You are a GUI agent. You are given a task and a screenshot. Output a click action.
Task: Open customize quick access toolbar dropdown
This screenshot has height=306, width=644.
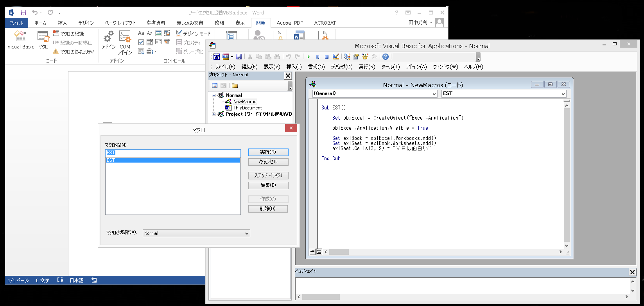60,13
